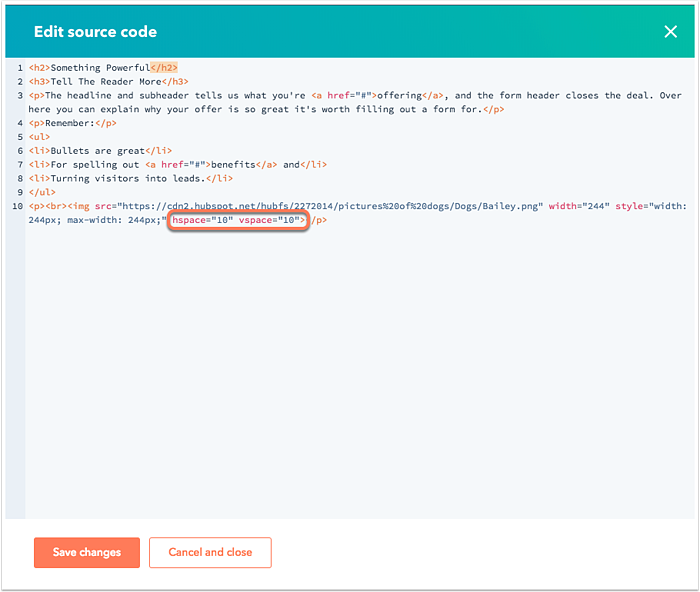Click the 'Bullets are great' list item
This screenshot has width=700, height=592.
point(97,151)
